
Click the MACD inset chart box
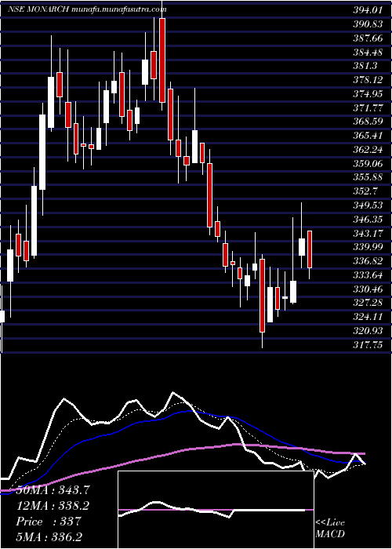point(216,510)
